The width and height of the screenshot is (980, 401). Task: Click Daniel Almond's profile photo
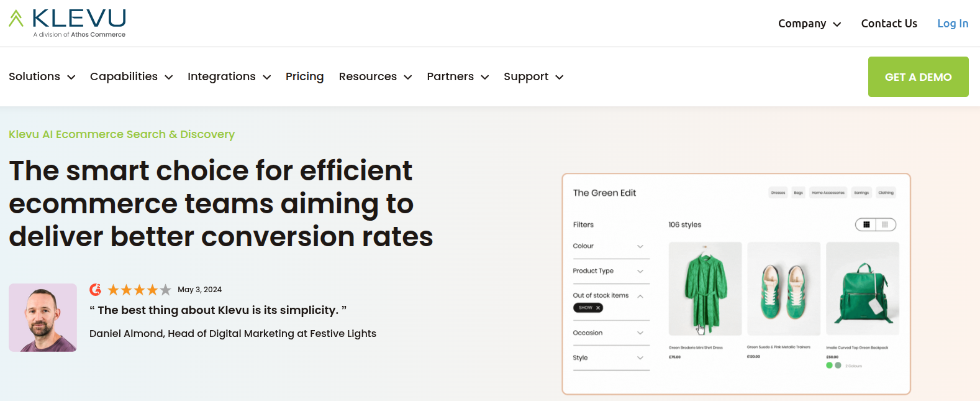[x=43, y=318]
